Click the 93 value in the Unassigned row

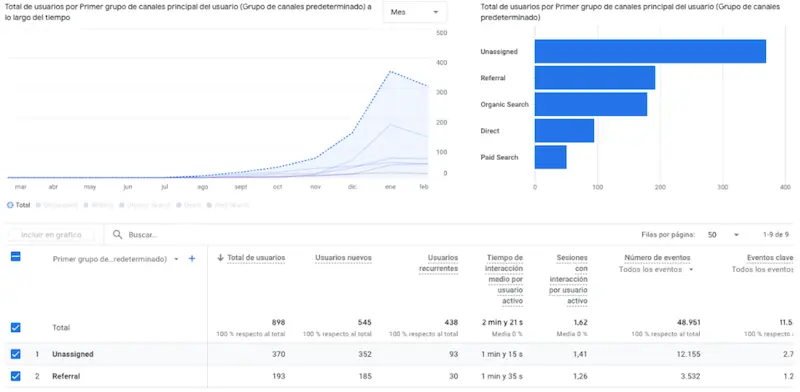click(453, 354)
